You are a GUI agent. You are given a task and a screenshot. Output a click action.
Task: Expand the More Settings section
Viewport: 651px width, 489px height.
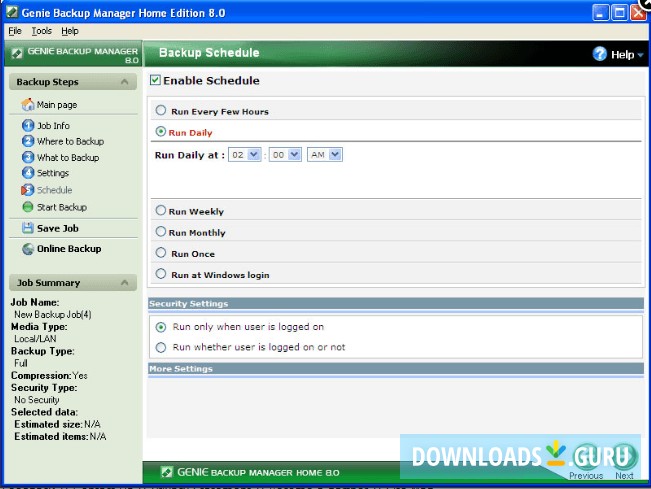[x=396, y=369]
